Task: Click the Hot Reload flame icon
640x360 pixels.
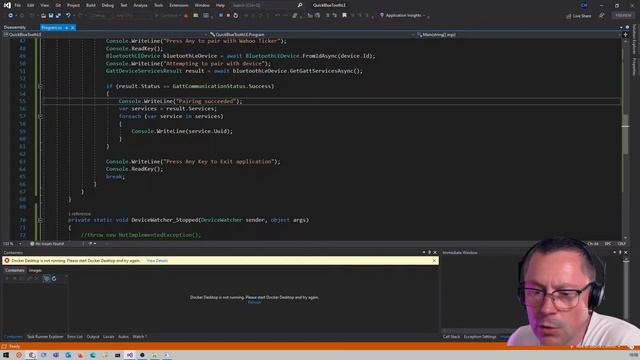Action: 186,16
